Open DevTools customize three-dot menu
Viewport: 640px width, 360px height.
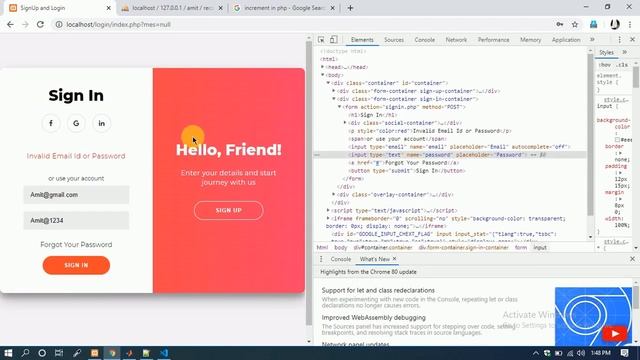(619, 40)
